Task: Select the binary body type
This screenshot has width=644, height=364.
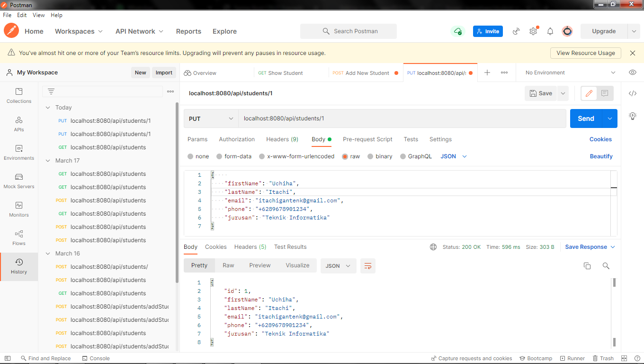Action: (x=380, y=156)
